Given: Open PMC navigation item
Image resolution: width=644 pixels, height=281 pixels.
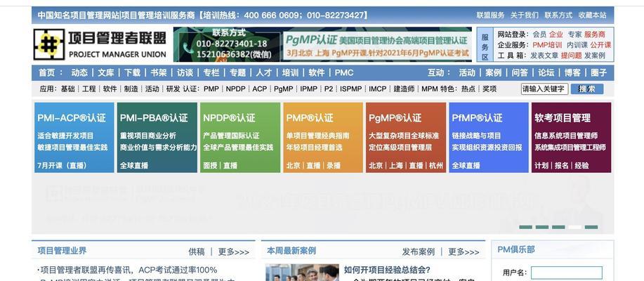Looking at the screenshot, I should click(343, 73).
